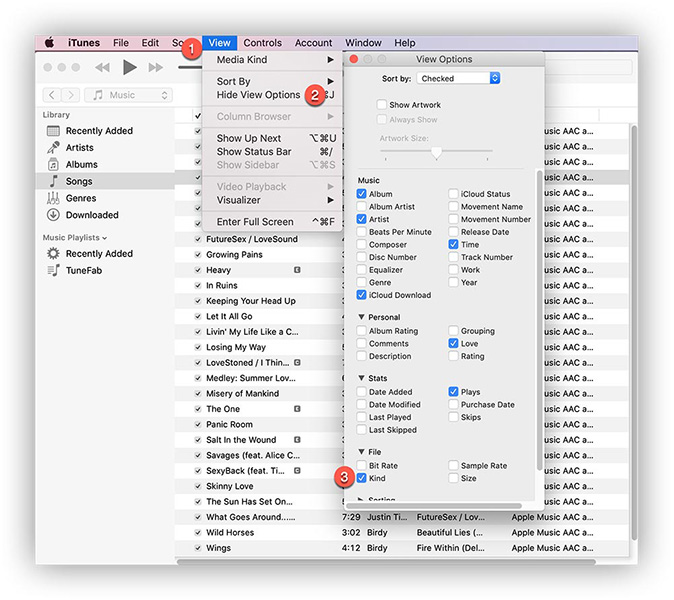Expand the Visualizer submenu

click(272, 200)
